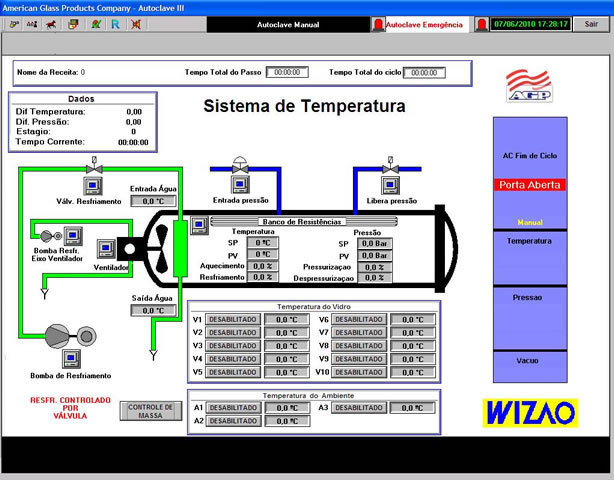
Task: Toggle V9 DESABILITADO sensor button
Action: (359, 359)
